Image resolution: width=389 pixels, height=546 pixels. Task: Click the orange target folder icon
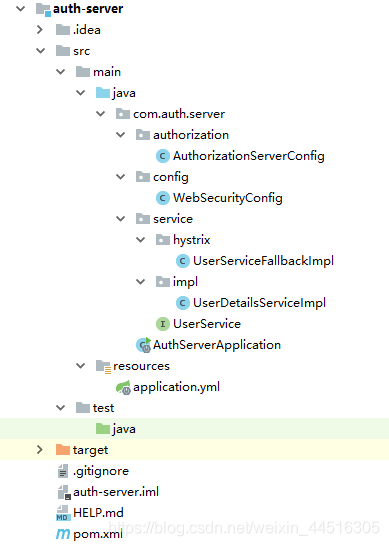(63, 450)
